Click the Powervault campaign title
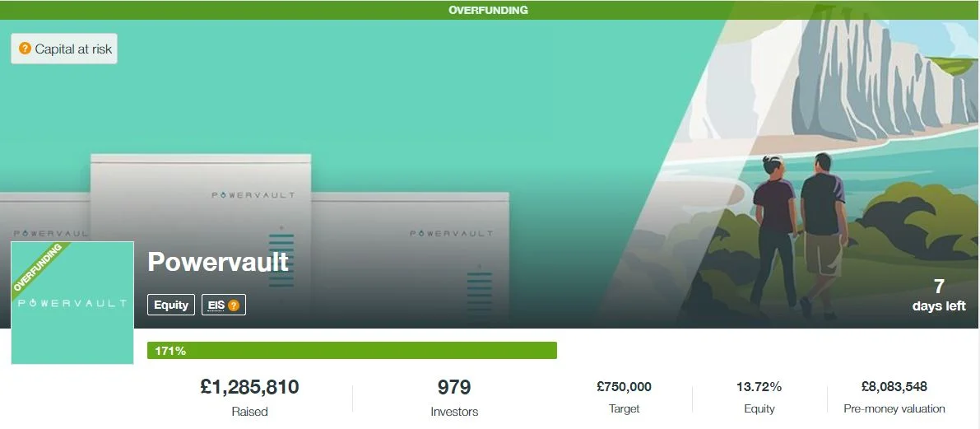The width and height of the screenshot is (980, 429). [218, 261]
